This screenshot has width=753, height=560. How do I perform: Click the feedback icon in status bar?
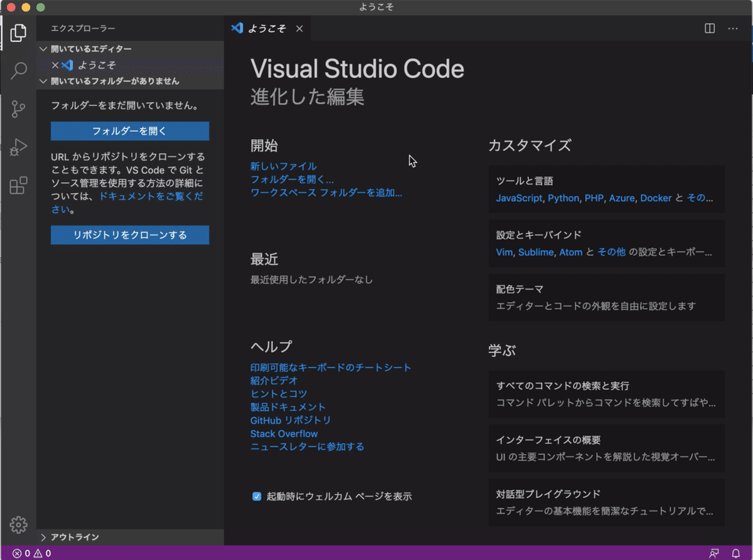click(x=714, y=553)
